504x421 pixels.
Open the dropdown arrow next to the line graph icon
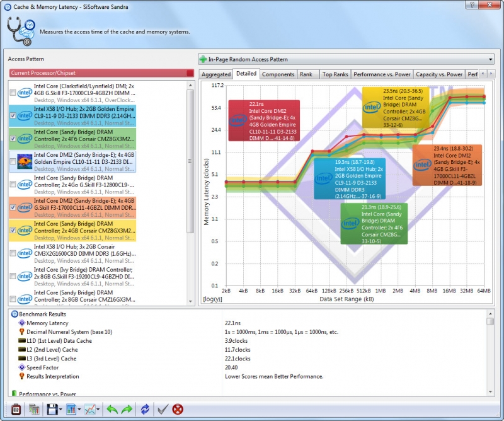click(x=98, y=410)
